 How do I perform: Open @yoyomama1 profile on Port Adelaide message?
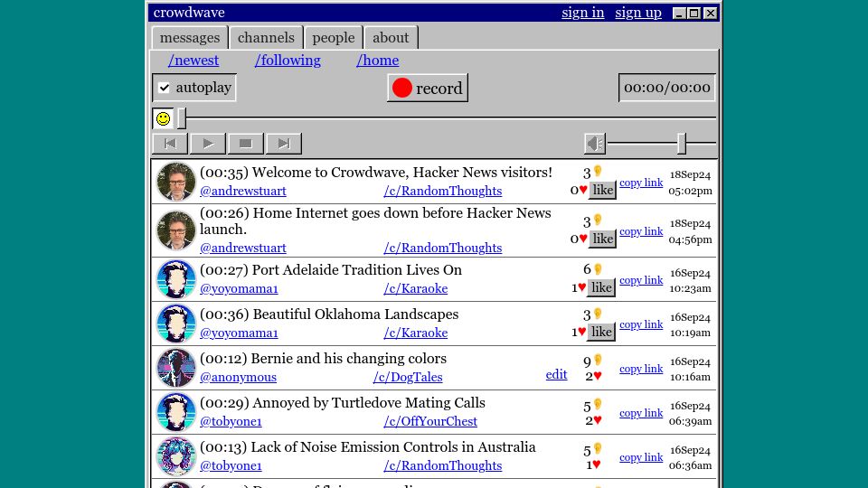[239, 289]
